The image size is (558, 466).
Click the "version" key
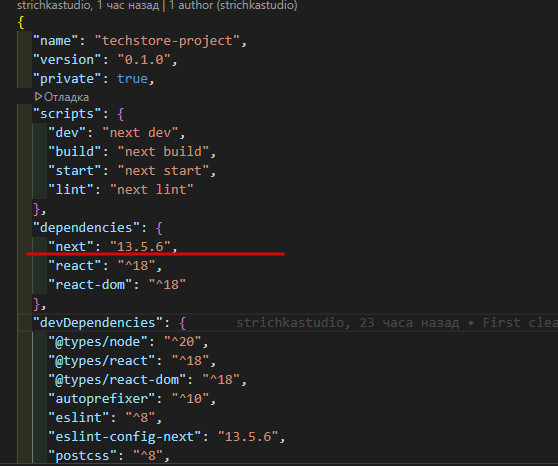tap(67, 59)
